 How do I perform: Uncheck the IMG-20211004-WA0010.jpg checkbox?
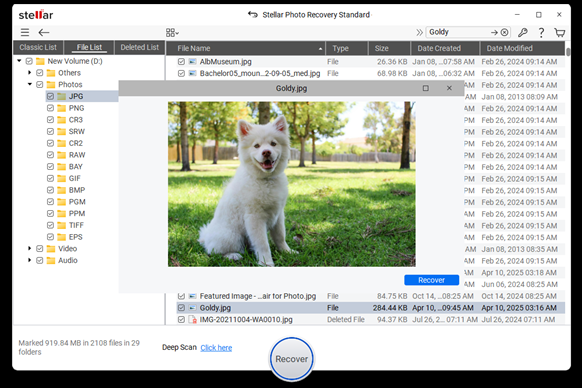(181, 320)
